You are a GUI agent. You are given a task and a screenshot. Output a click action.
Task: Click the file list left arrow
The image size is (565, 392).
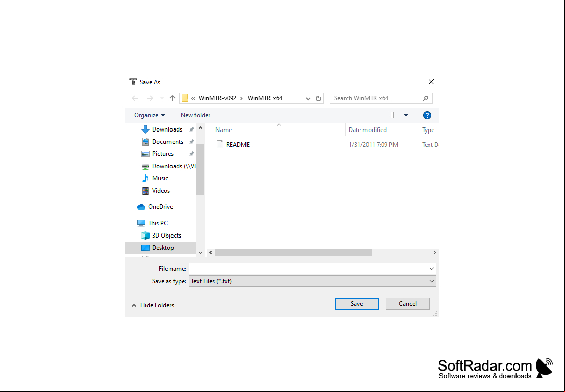[x=211, y=253]
